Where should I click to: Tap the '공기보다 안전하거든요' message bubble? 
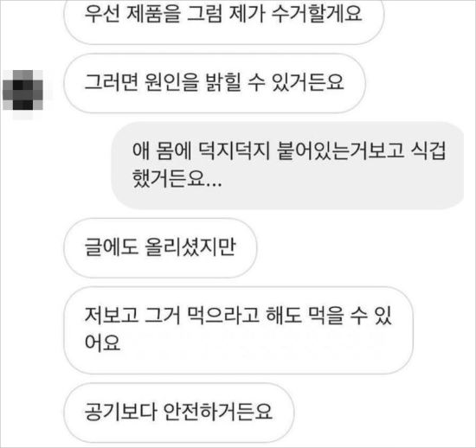179,413
